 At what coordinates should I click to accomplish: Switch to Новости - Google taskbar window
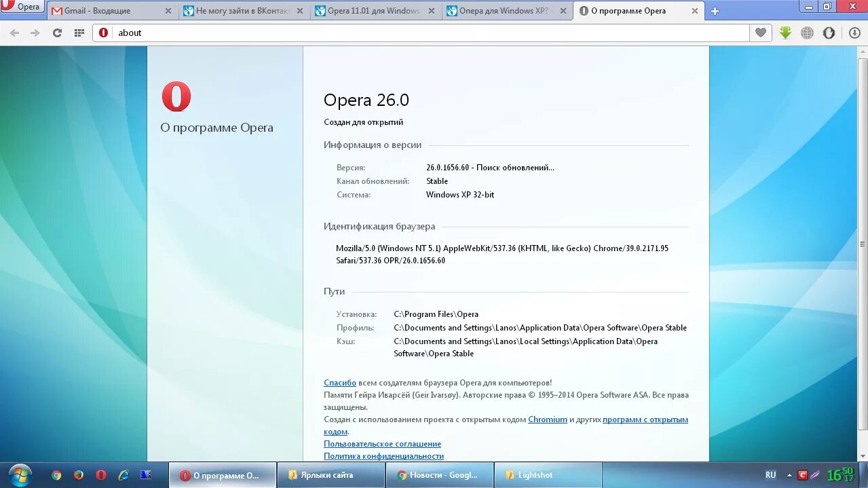(x=439, y=475)
